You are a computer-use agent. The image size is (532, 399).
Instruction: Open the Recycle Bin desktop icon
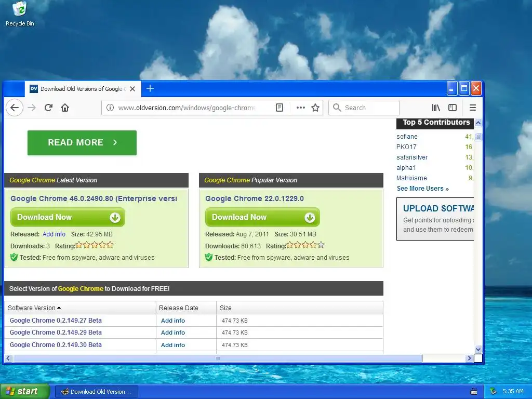[20, 14]
